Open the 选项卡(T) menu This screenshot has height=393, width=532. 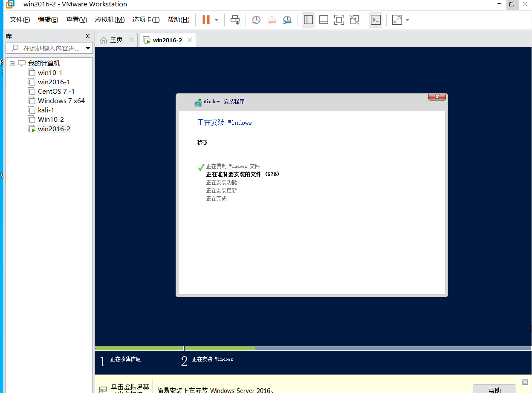tap(146, 20)
